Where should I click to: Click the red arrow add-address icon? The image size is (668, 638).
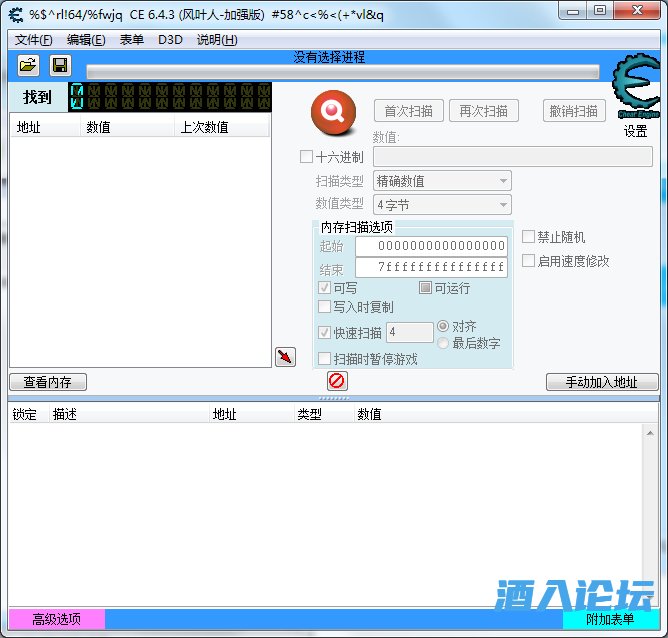point(285,357)
